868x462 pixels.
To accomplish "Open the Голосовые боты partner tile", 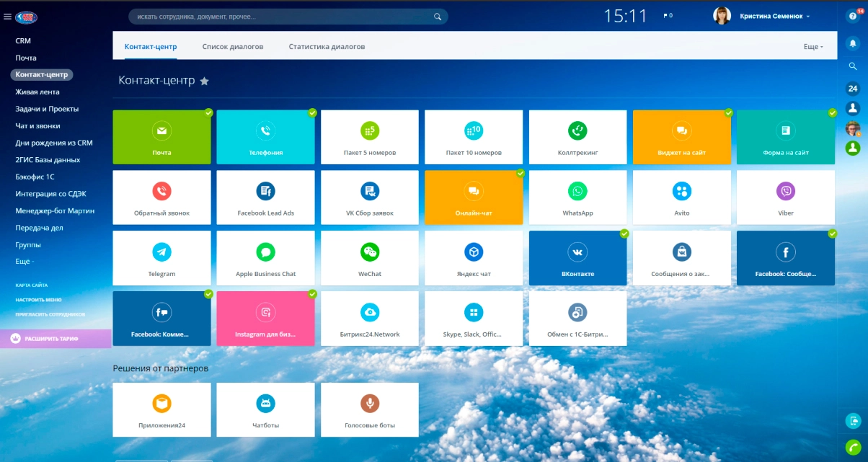I will [370, 409].
